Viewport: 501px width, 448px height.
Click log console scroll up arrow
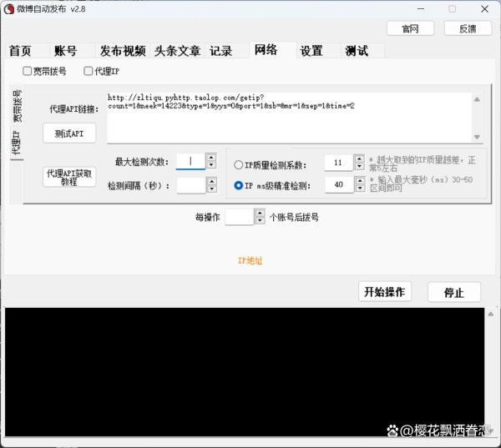[490, 315]
